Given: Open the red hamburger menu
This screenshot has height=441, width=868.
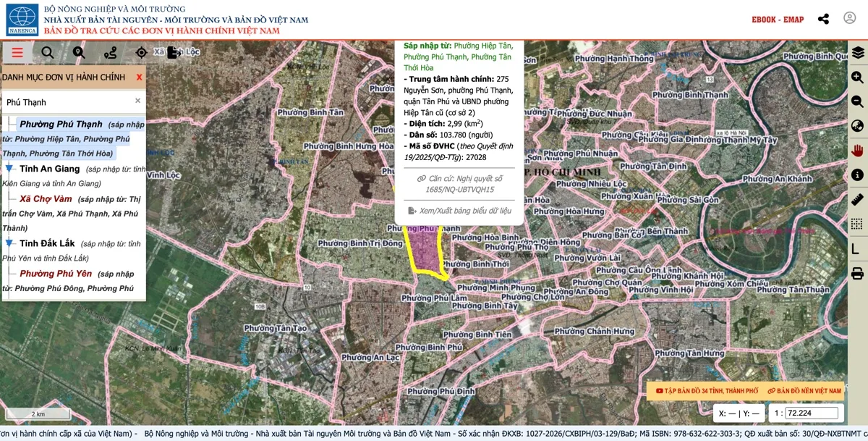Looking at the screenshot, I should [17, 52].
